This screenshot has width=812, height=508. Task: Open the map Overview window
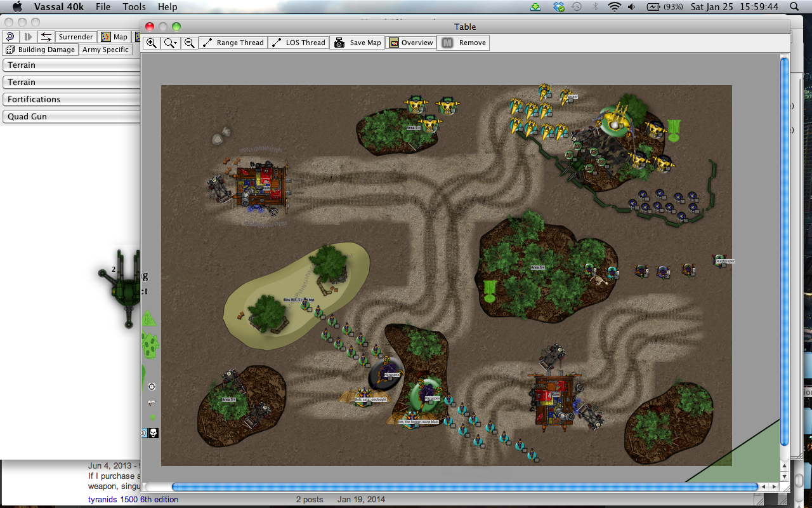(x=411, y=43)
